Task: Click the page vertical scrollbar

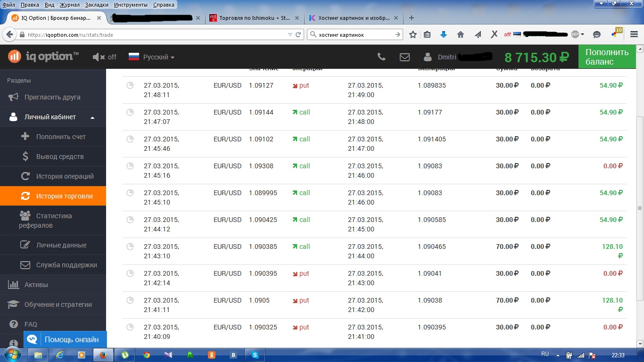Action: coord(640,208)
